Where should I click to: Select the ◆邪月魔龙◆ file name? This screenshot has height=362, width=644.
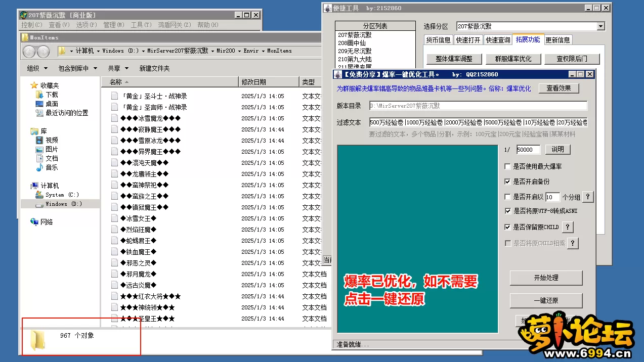coord(139,274)
